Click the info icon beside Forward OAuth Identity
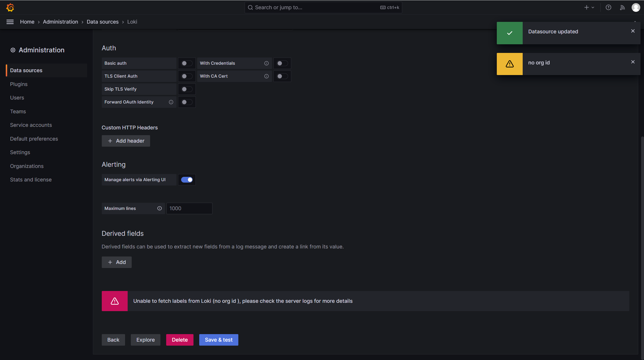The width and height of the screenshot is (644, 360). (171, 102)
